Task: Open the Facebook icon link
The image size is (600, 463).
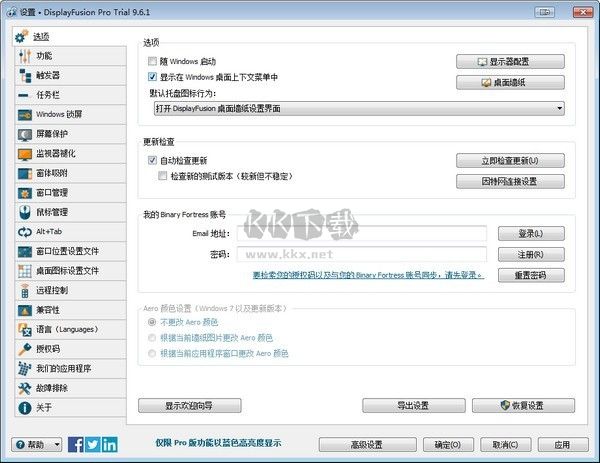Action: (76, 444)
